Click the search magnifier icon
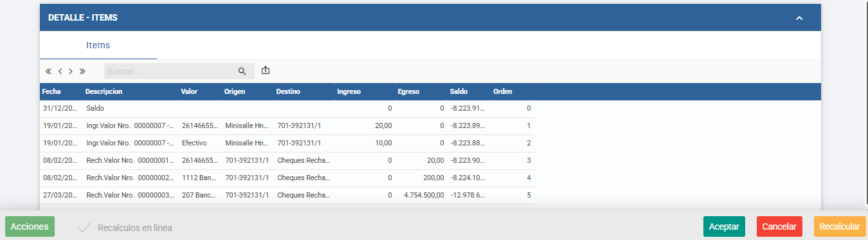868x240 pixels. pyautogui.click(x=242, y=71)
